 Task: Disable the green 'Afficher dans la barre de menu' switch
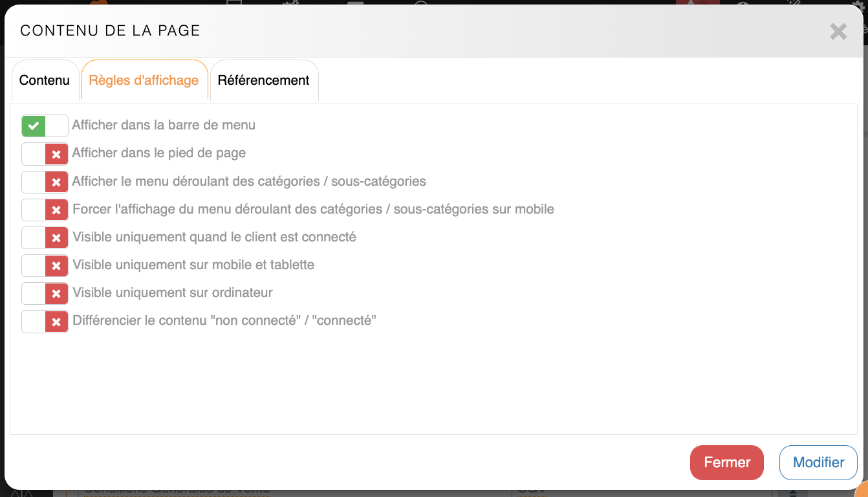point(45,126)
